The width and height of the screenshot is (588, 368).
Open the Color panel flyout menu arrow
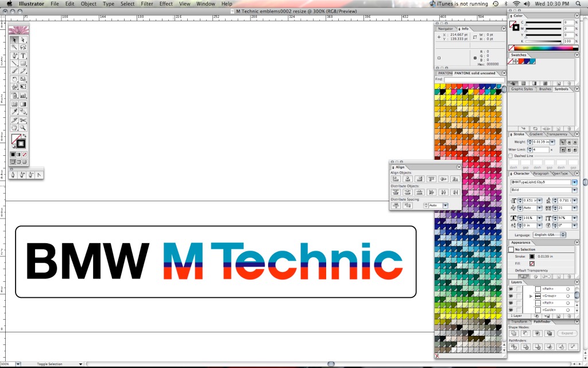coord(577,16)
